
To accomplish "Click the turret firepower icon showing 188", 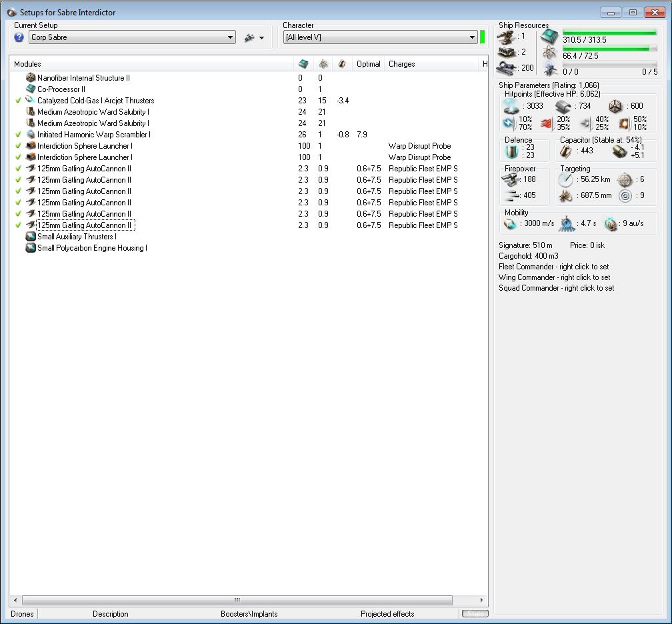I will coord(511,179).
